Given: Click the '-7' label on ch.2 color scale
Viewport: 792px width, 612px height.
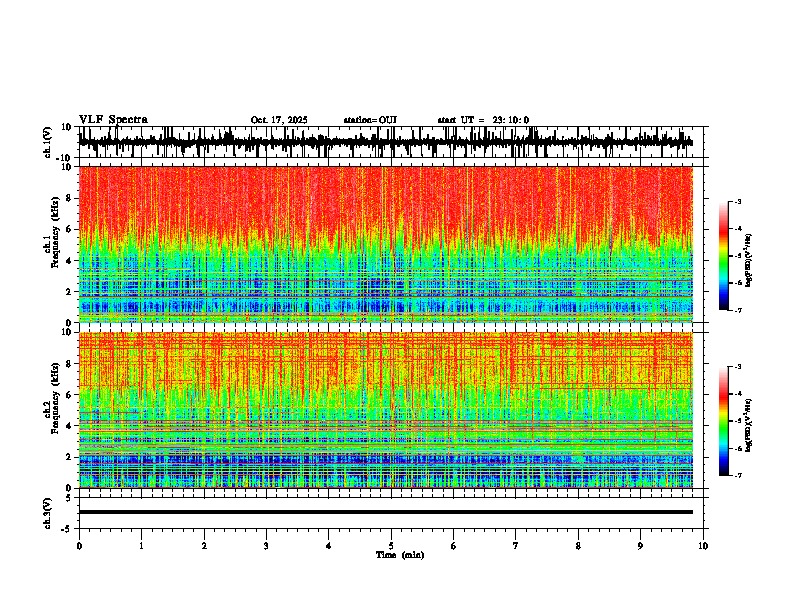Looking at the screenshot, I should pyautogui.click(x=737, y=475).
